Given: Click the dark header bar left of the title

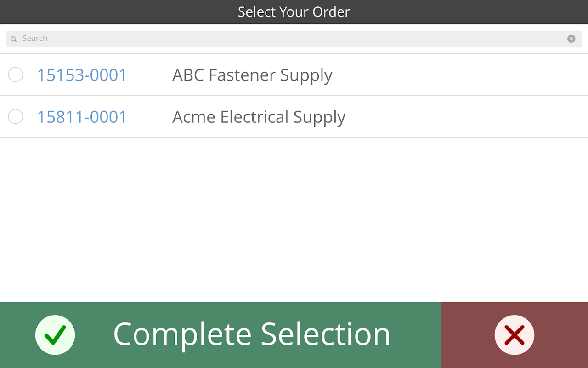Looking at the screenshot, I should 115,12.
